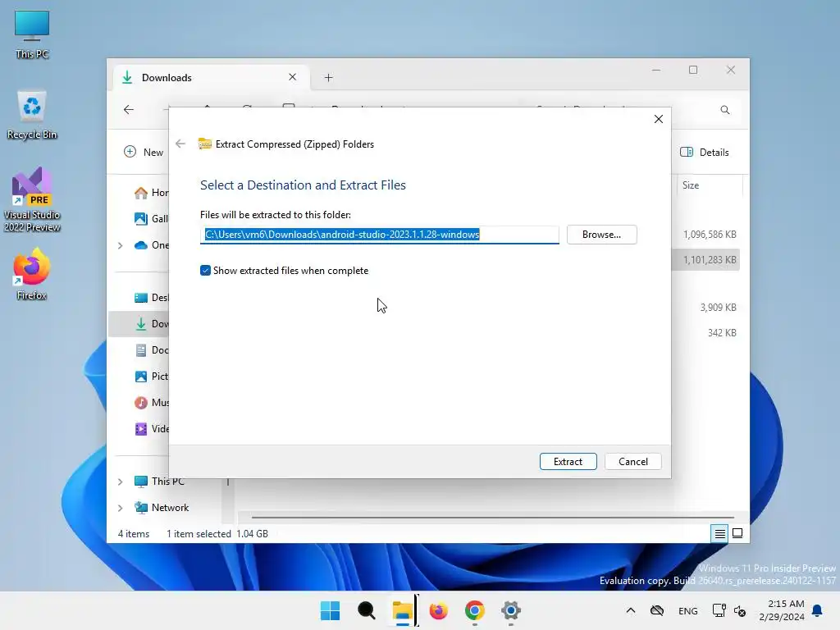
Task: Open Browse… to choose destination folder
Action: coord(601,235)
